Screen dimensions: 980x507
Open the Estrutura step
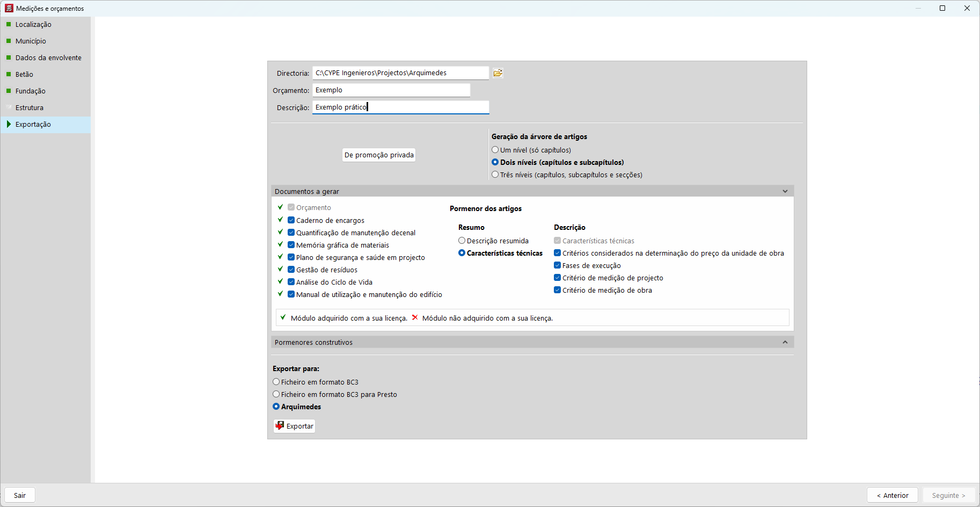(x=46, y=107)
